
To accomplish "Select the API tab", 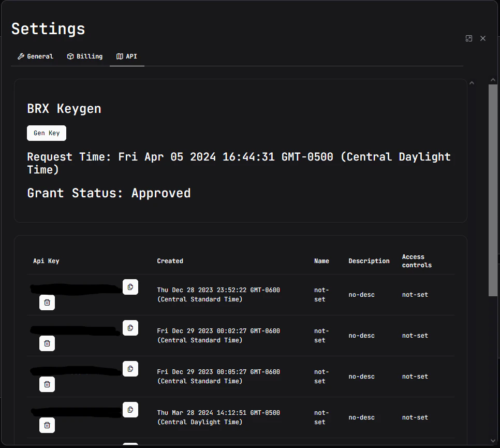I will (127, 56).
